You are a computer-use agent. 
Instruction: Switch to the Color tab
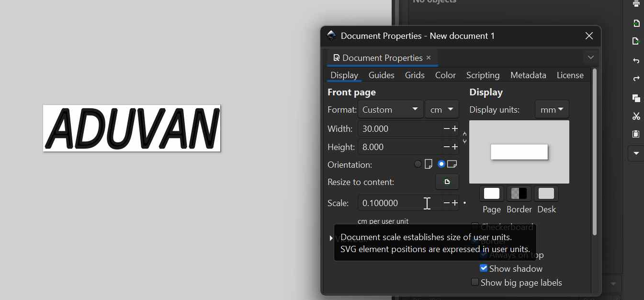point(445,75)
